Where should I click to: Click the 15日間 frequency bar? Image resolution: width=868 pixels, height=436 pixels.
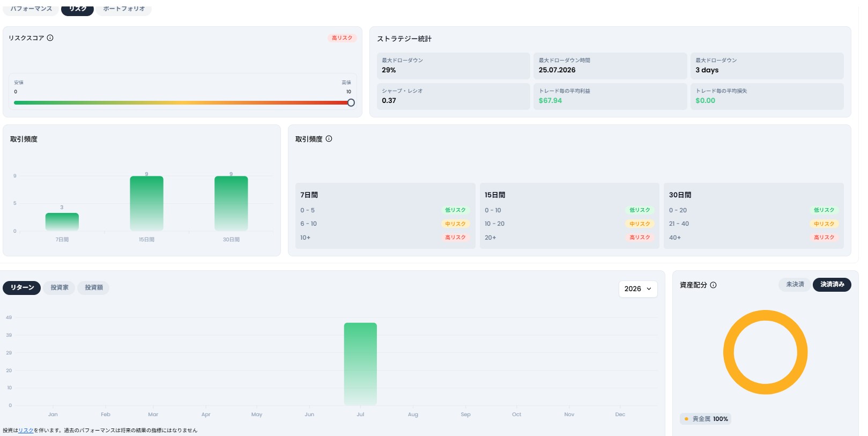pyautogui.click(x=146, y=203)
